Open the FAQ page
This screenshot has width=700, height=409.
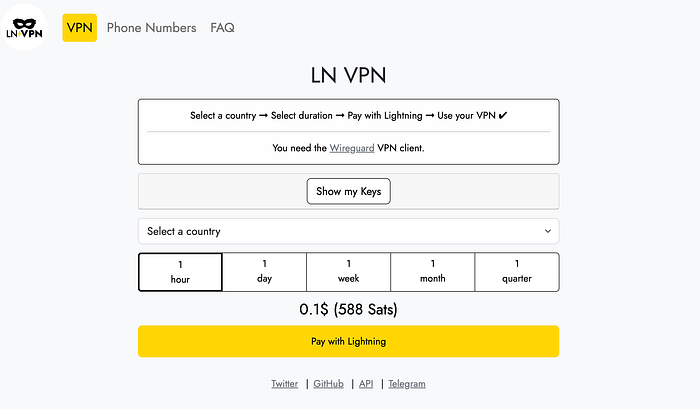click(x=222, y=28)
